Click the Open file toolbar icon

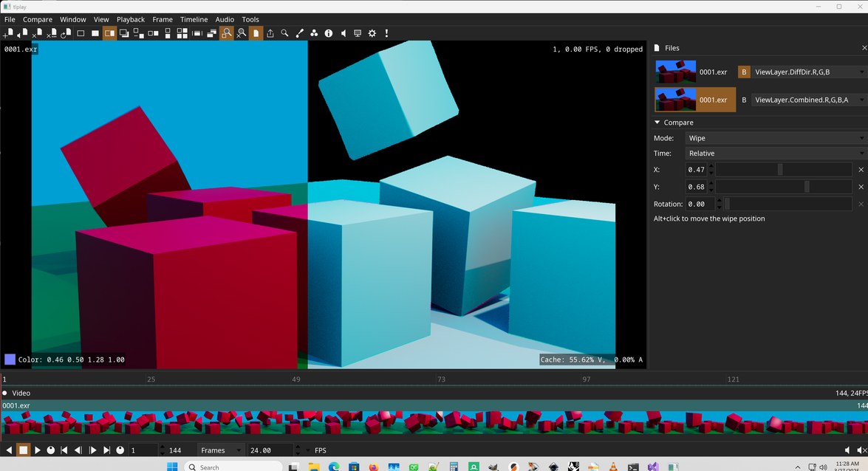8,33
